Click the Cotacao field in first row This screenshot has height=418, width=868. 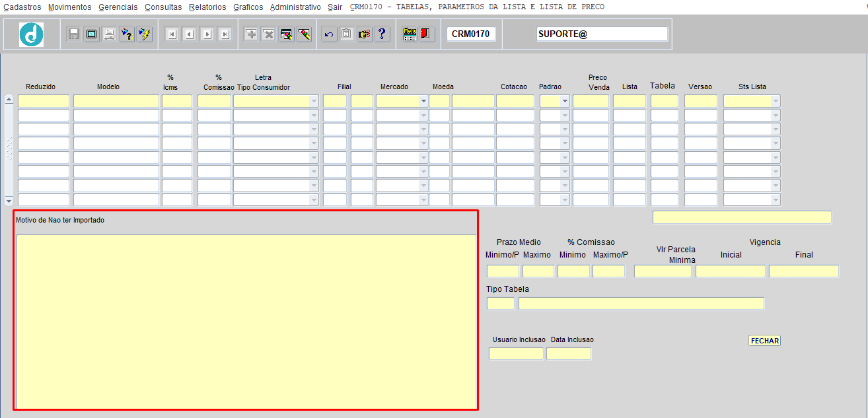point(515,101)
